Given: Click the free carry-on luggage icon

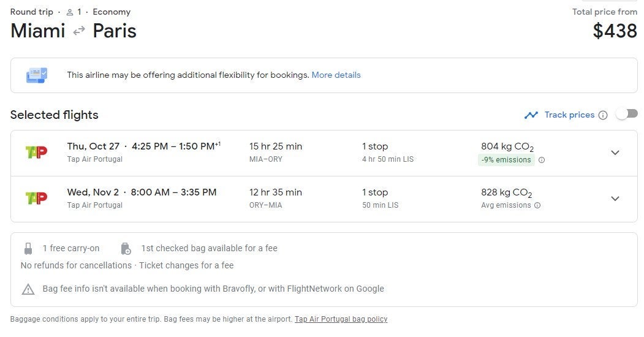Looking at the screenshot, I should 28,249.
